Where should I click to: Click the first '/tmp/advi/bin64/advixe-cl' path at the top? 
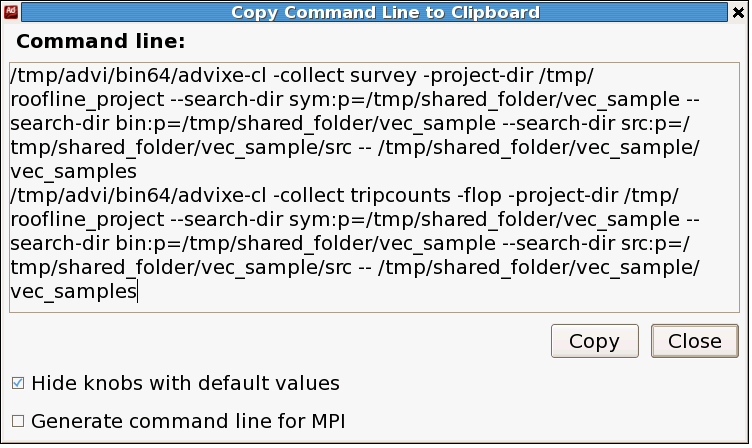(x=138, y=75)
